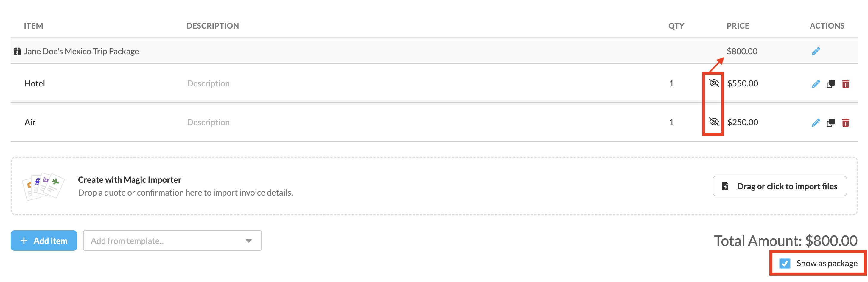Delete the Air line item
This screenshot has width=868, height=282.
tap(845, 123)
